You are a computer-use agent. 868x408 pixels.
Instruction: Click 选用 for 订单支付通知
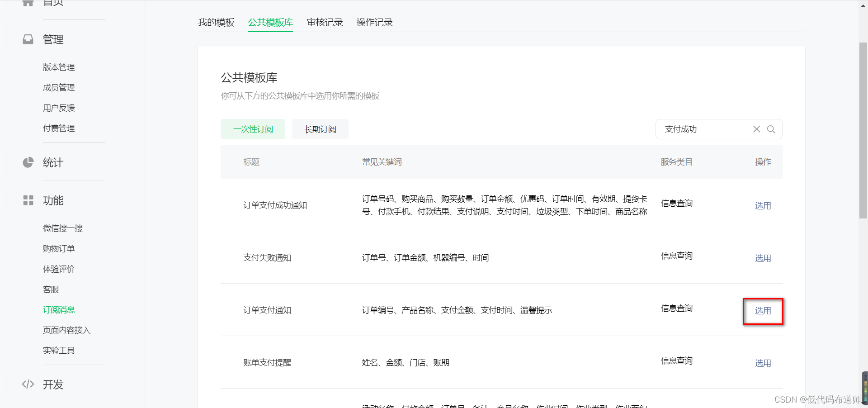tap(763, 311)
